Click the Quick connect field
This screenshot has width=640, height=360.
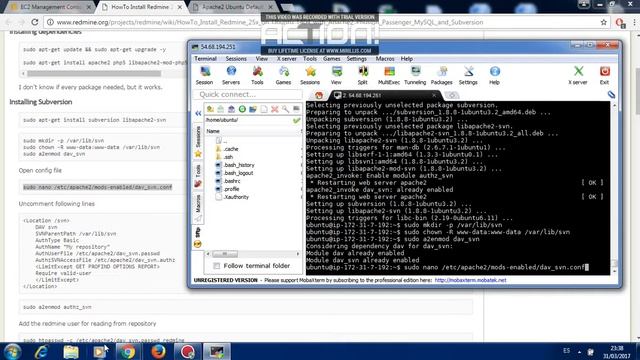click(249, 94)
